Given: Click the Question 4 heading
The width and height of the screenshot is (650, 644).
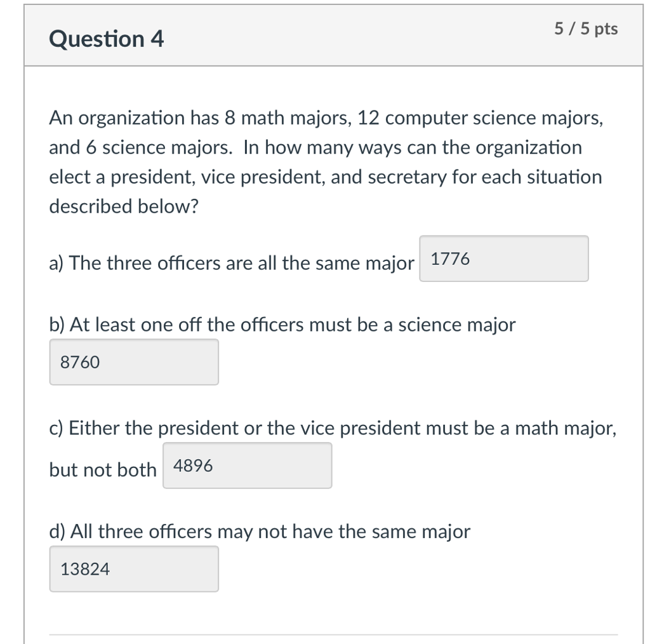Looking at the screenshot, I should pos(107,39).
